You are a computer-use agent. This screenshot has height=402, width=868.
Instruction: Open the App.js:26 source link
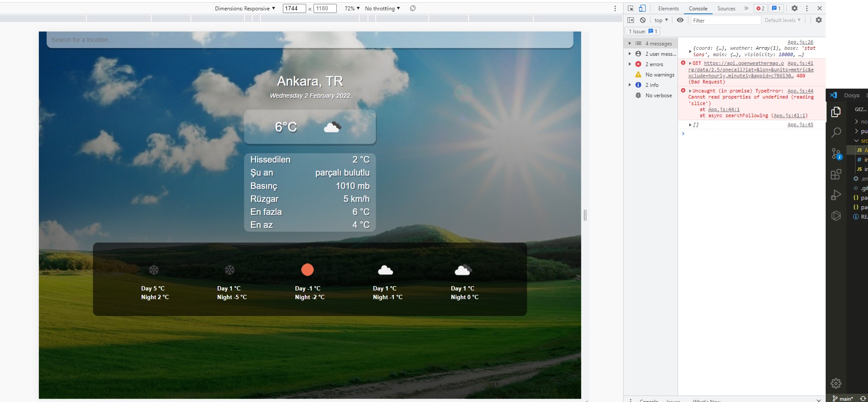[x=800, y=42]
